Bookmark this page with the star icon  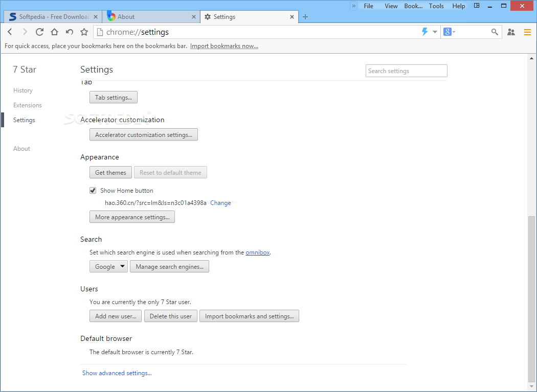84,32
